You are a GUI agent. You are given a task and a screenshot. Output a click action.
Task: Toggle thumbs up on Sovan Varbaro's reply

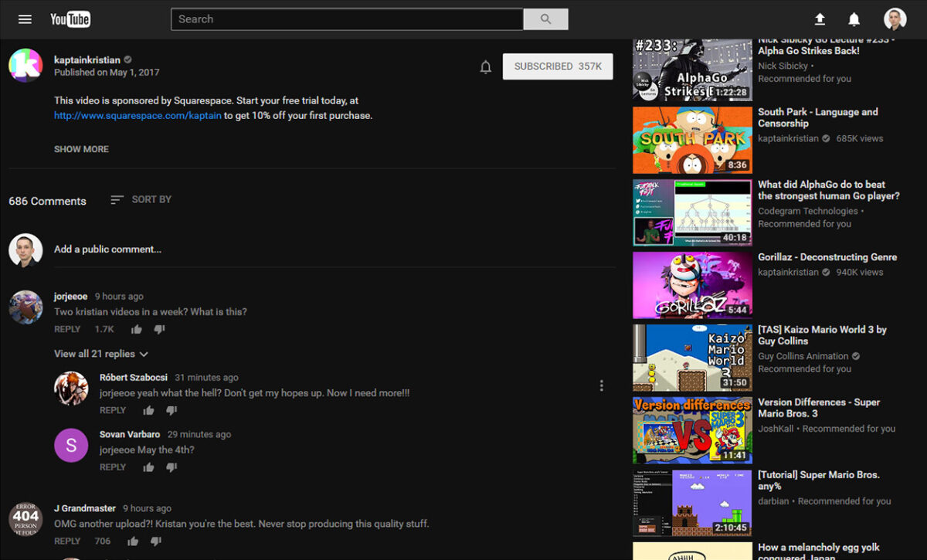click(148, 467)
